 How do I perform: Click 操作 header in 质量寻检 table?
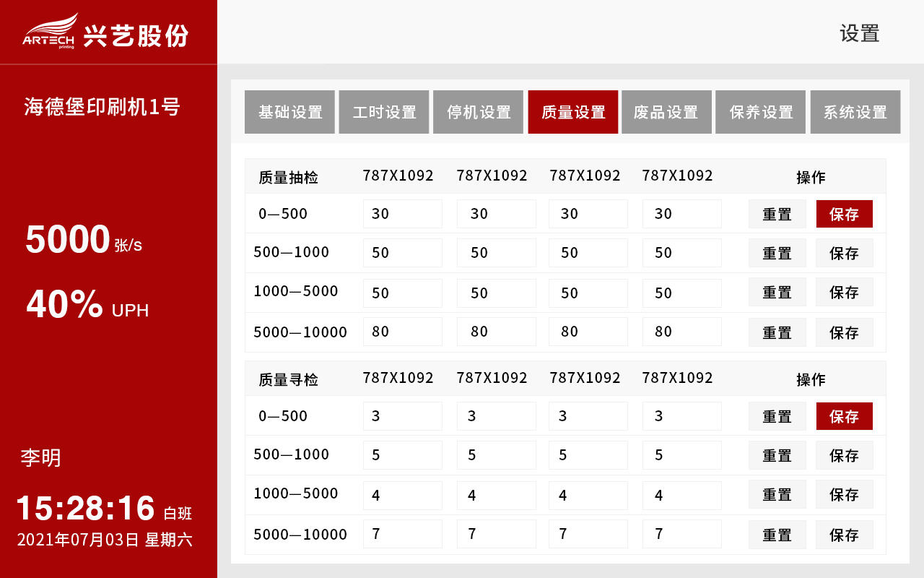tap(811, 379)
